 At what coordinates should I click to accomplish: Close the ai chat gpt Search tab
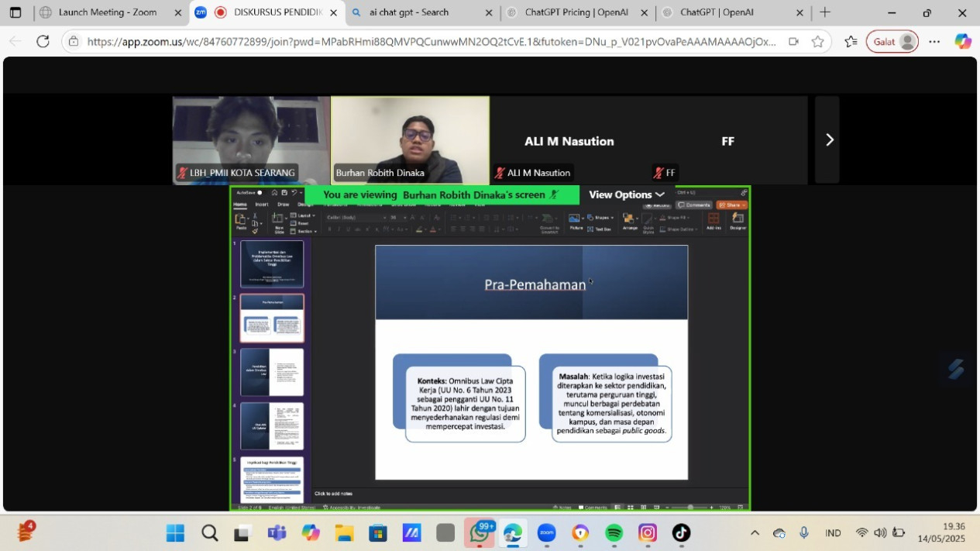point(489,12)
